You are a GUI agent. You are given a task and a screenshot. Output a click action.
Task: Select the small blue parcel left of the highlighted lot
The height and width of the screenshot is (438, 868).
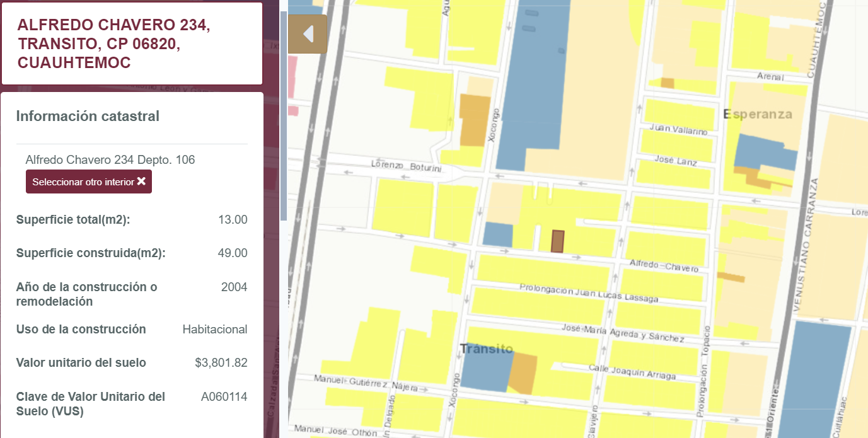tap(498, 235)
